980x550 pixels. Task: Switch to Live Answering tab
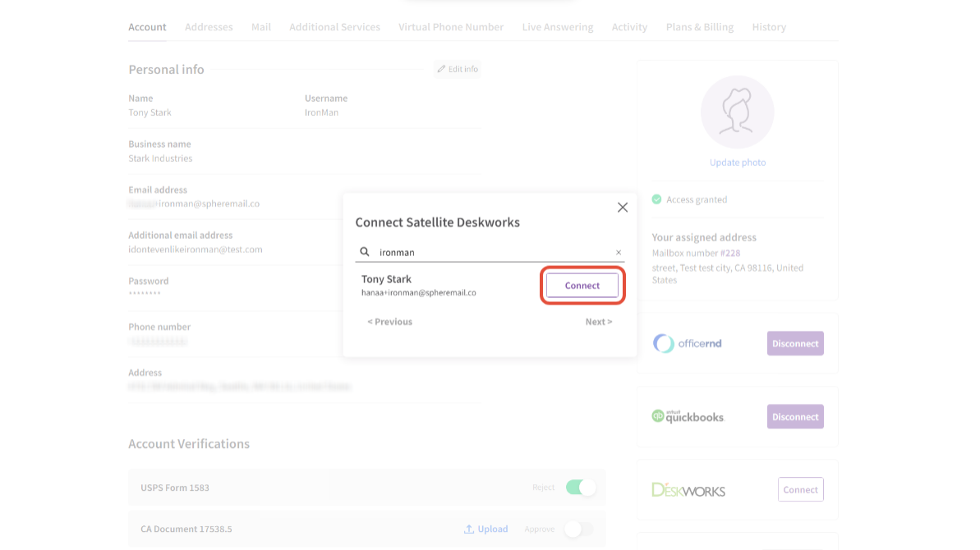tap(558, 27)
